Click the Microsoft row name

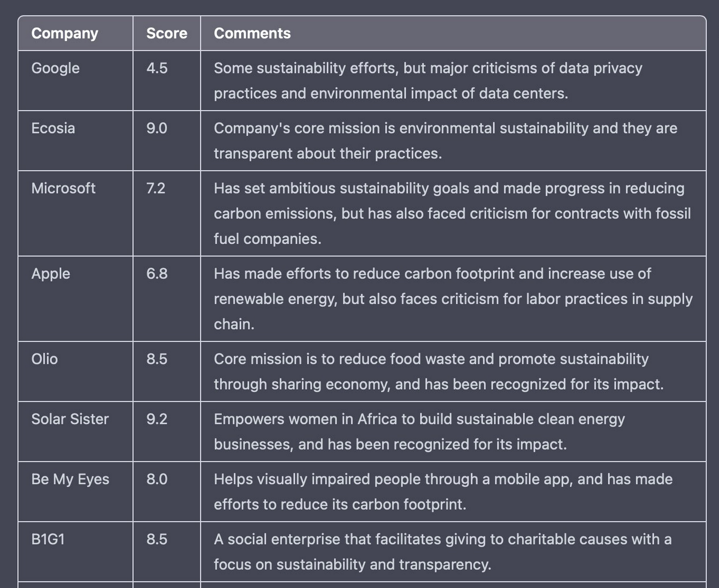pyautogui.click(x=63, y=188)
